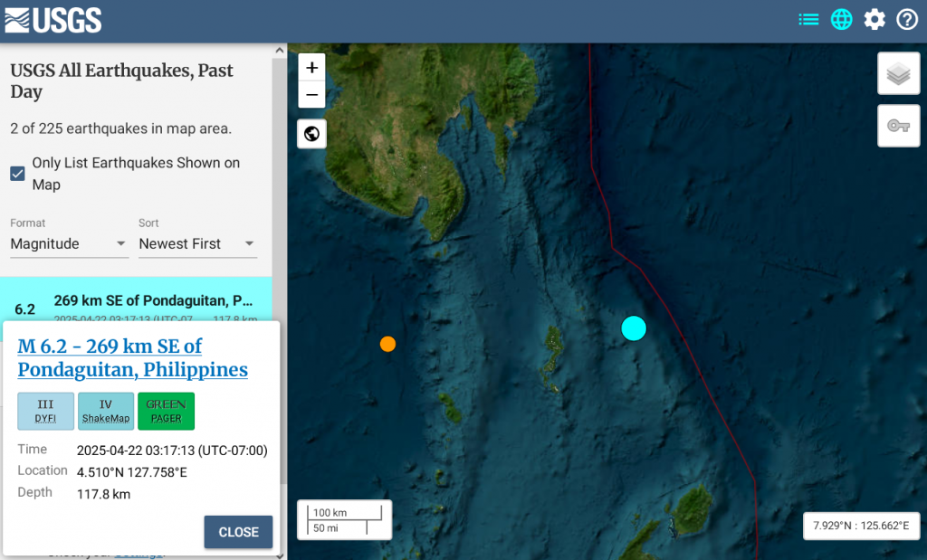927x560 pixels.
Task: Click the location value 4.510°N 127.758°E
Action: point(132,472)
